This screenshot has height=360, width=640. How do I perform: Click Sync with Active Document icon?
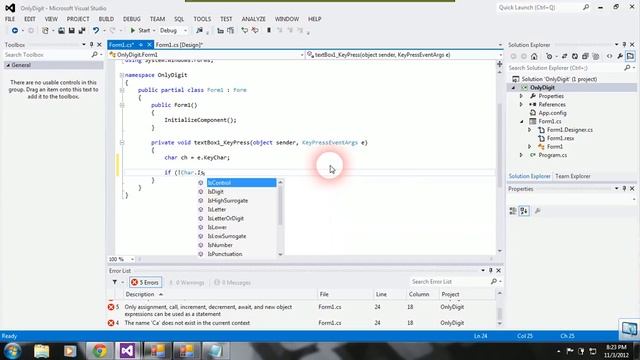[564, 56]
